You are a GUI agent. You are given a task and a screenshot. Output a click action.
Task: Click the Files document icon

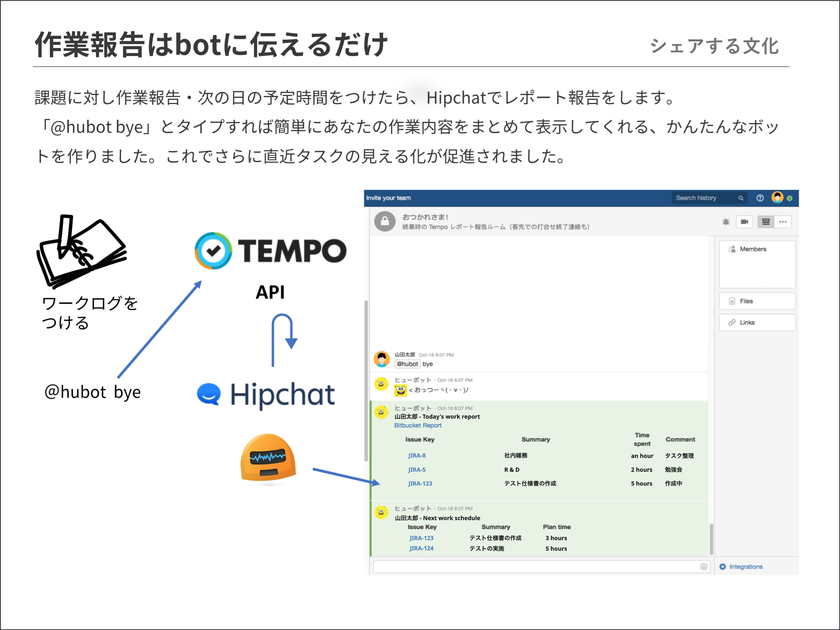pos(732,301)
